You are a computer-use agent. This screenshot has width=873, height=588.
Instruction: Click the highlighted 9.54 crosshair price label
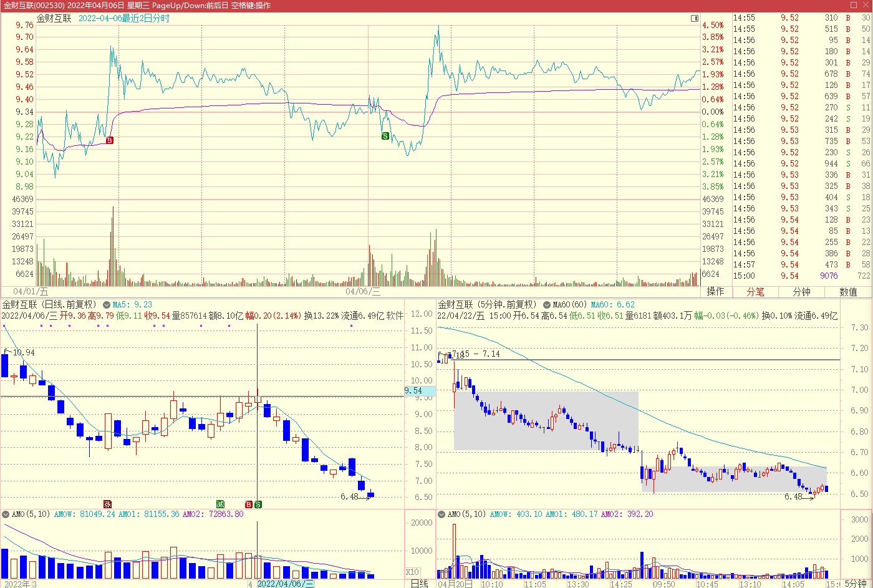[420, 391]
